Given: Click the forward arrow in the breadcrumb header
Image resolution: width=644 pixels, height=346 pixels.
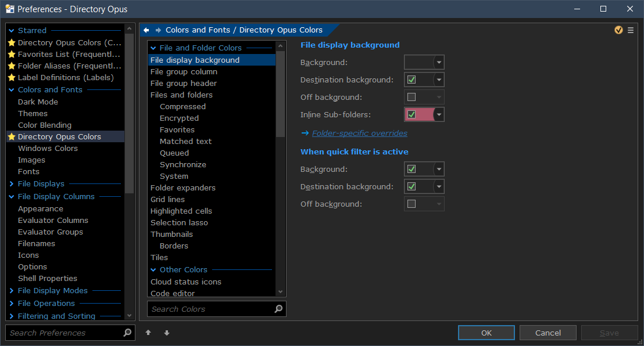Looking at the screenshot, I should pos(158,30).
